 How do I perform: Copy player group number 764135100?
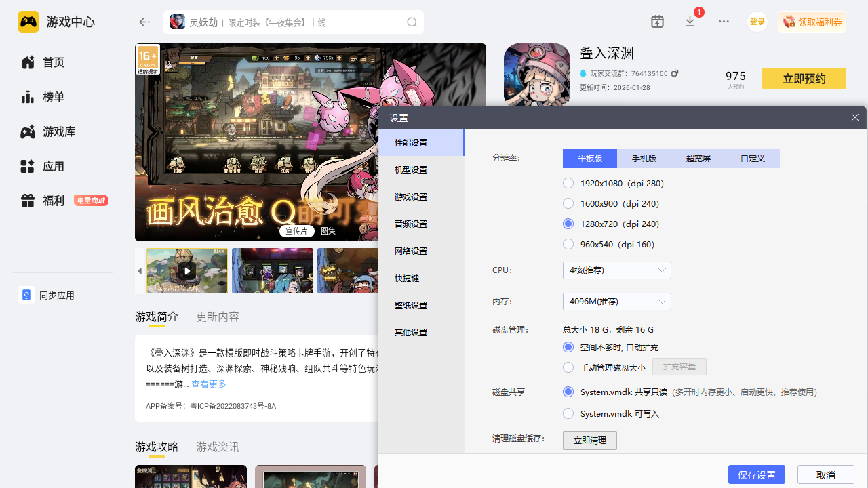pyautogui.click(x=675, y=73)
